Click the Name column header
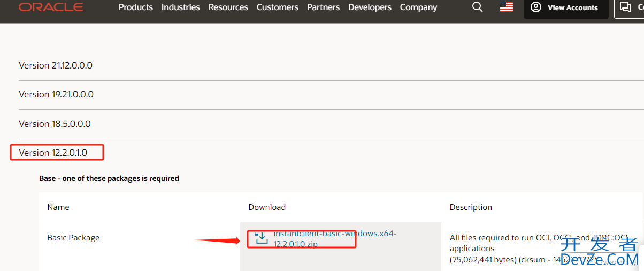The height and width of the screenshot is (271, 644). pos(58,207)
